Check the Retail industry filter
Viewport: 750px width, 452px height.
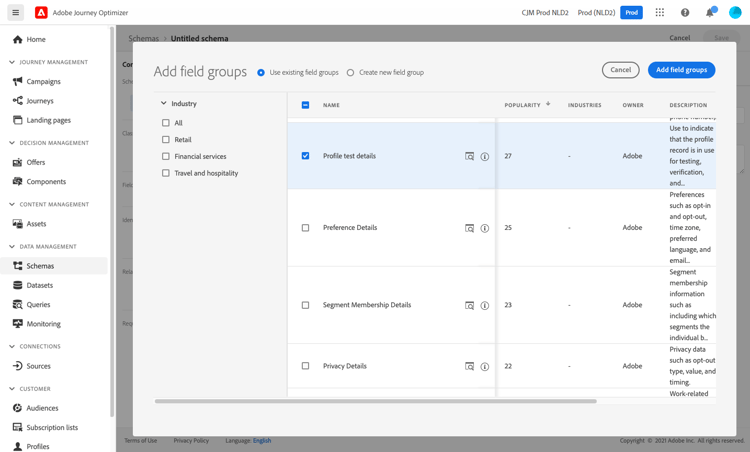[x=166, y=140]
